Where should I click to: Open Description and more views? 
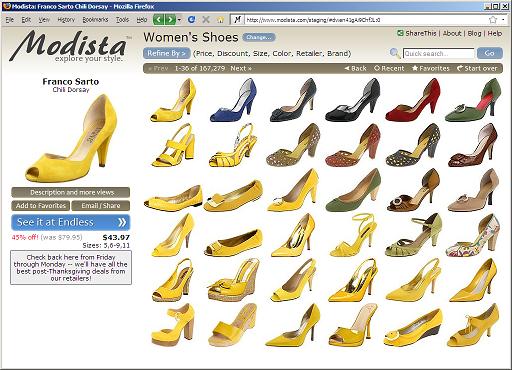[x=71, y=192]
